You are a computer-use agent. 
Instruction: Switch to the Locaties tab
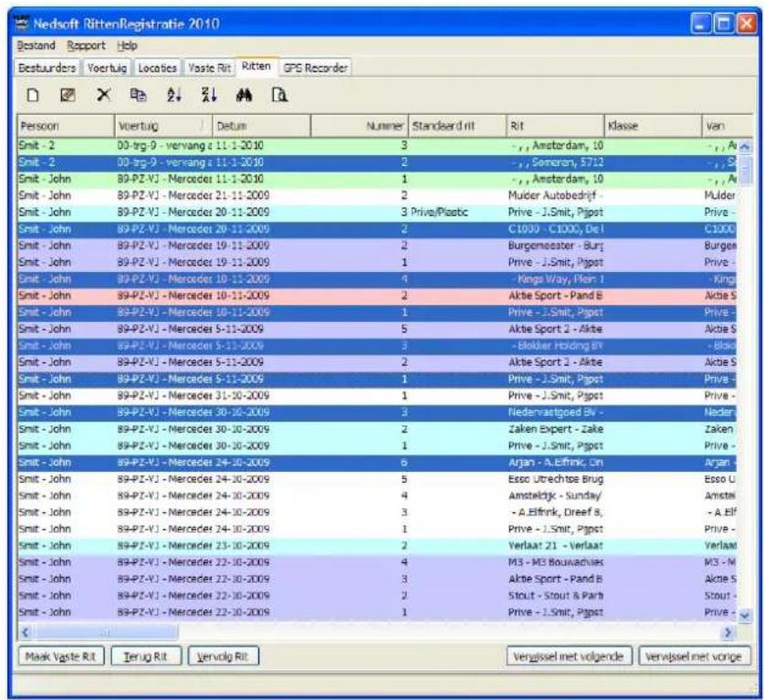point(157,68)
